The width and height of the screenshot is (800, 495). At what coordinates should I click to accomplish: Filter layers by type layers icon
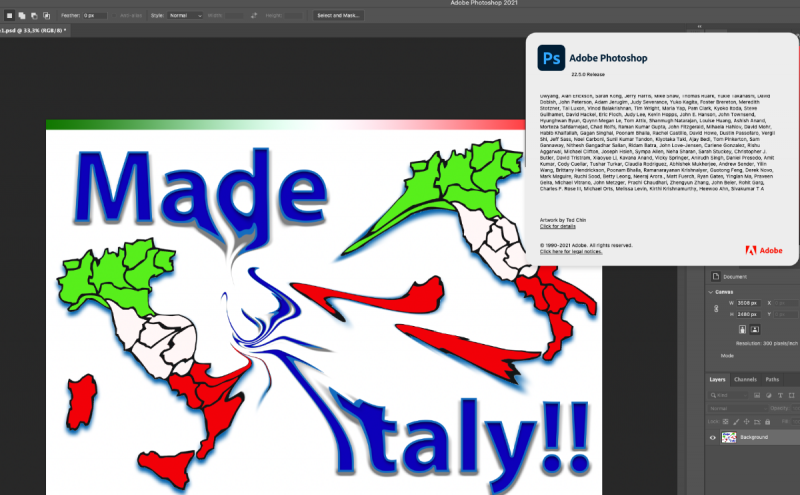(780, 395)
